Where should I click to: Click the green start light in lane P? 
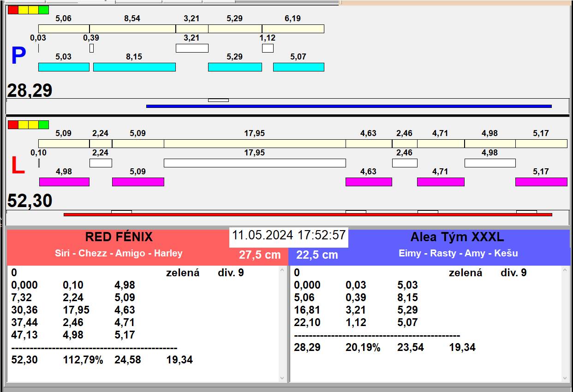[43, 10]
